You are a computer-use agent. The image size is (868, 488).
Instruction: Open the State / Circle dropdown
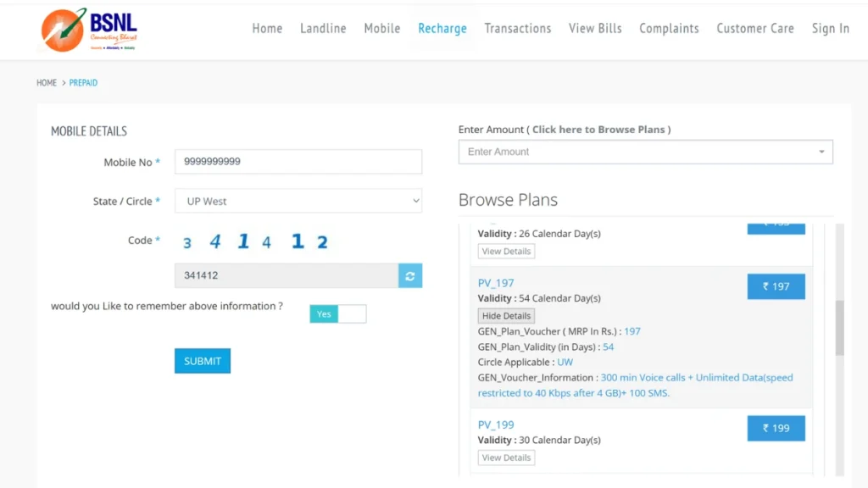point(298,201)
